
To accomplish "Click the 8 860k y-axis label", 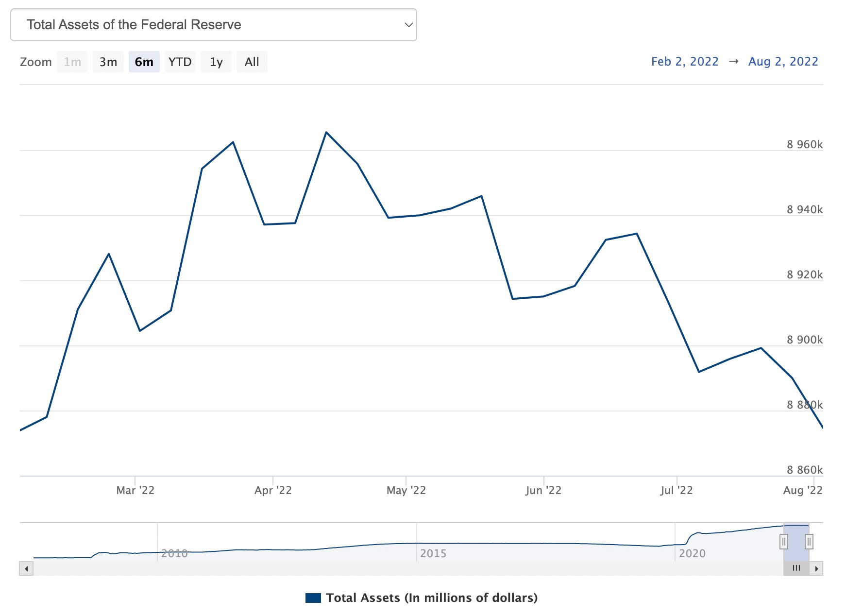I will (805, 470).
